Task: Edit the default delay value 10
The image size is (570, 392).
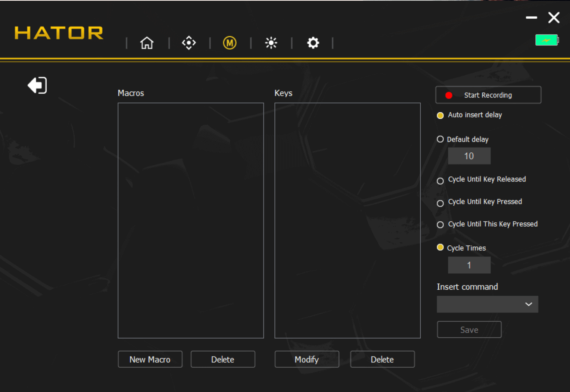Action: click(x=469, y=156)
